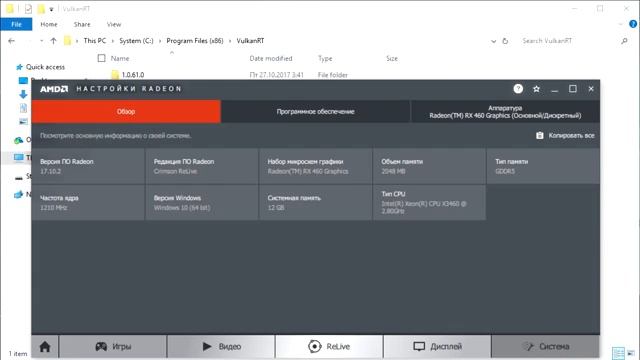640x360 pixels.
Task: Open the ReLive section
Action: (x=329, y=347)
